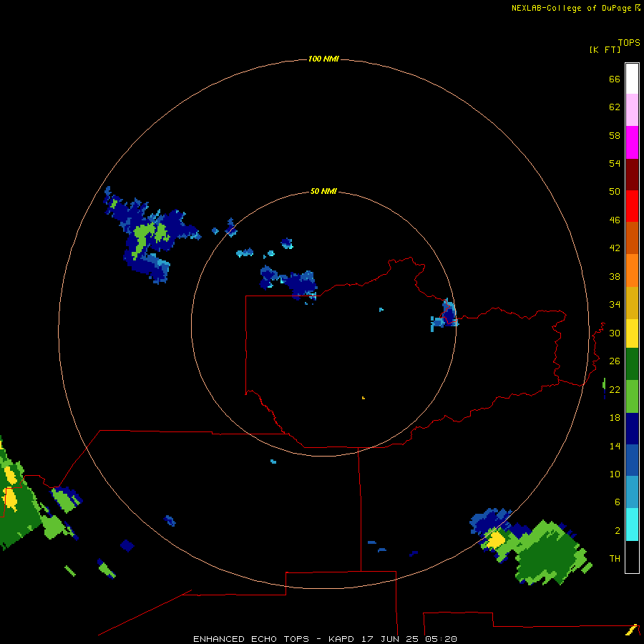644x644 pixels.
Task: Choose the dark green legend color block
Action: click(632, 364)
